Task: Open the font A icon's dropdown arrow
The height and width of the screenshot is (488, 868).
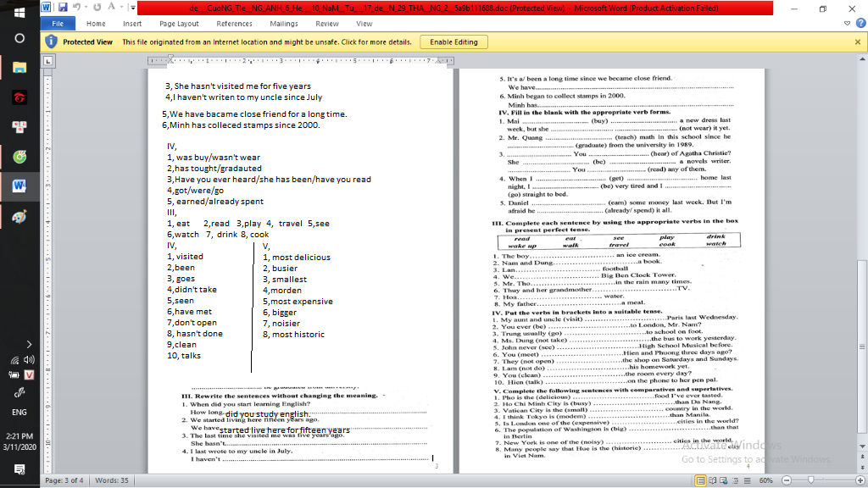Action: 121,8
